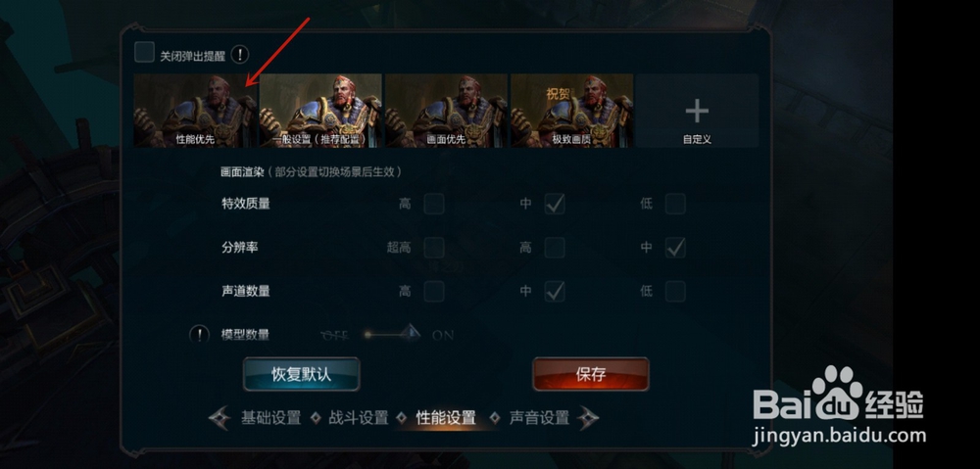Go to the 声音设置 tab
This screenshot has width=980, height=469.
click(x=539, y=418)
